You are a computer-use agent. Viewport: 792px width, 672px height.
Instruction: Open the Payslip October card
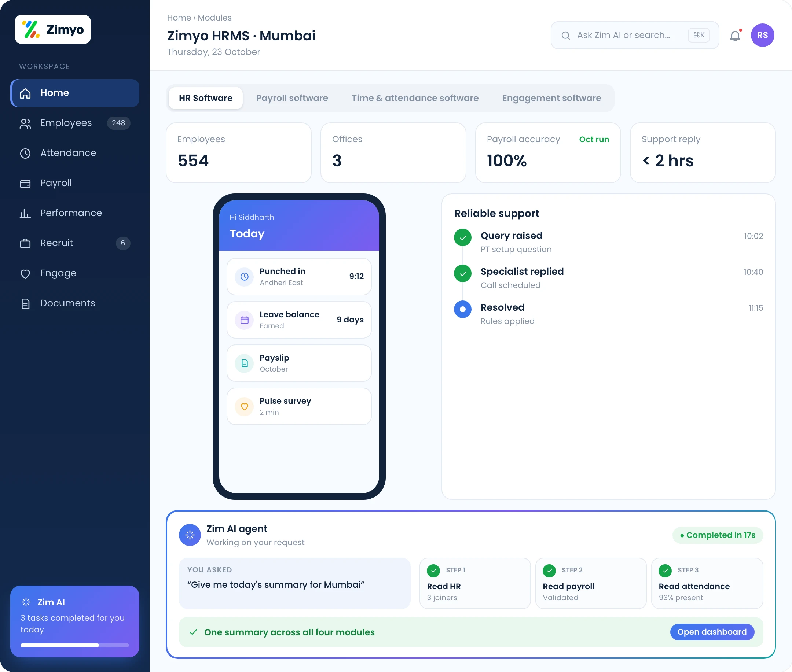click(299, 363)
